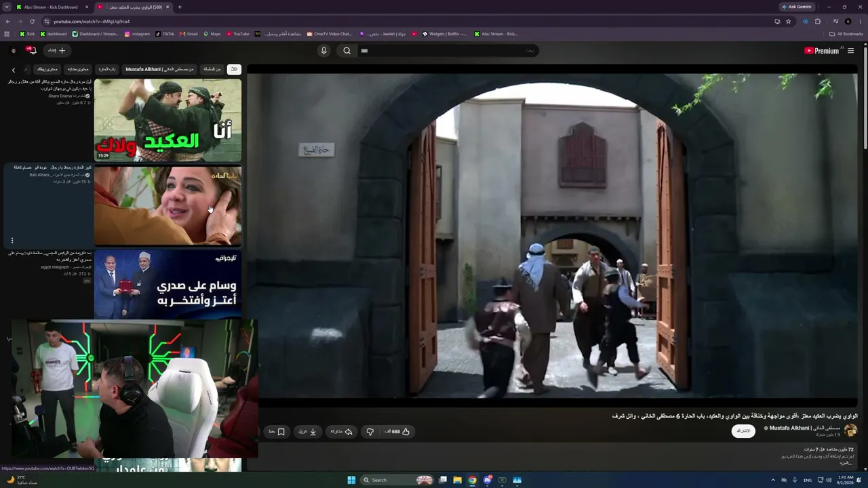The height and width of the screenshot is (488, 868).
Task: Save the video with bookmark button
Action: coord(277,432)
